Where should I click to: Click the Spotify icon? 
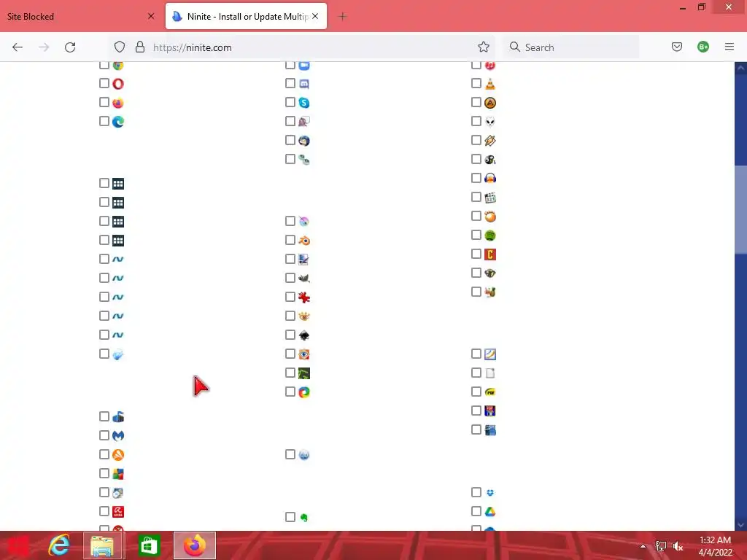(489, 236)
